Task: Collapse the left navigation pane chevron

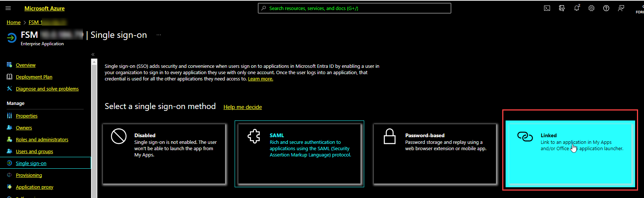Action: click(93, 55)
